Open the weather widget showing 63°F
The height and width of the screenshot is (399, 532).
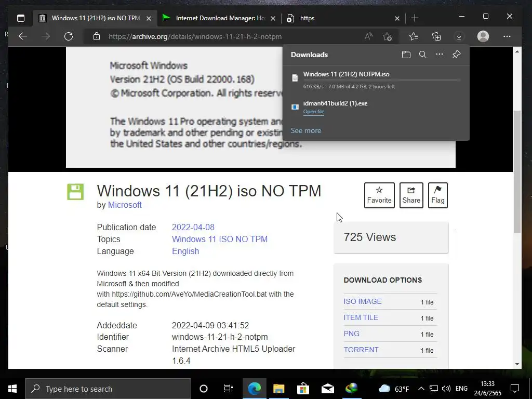coord(394,389)
